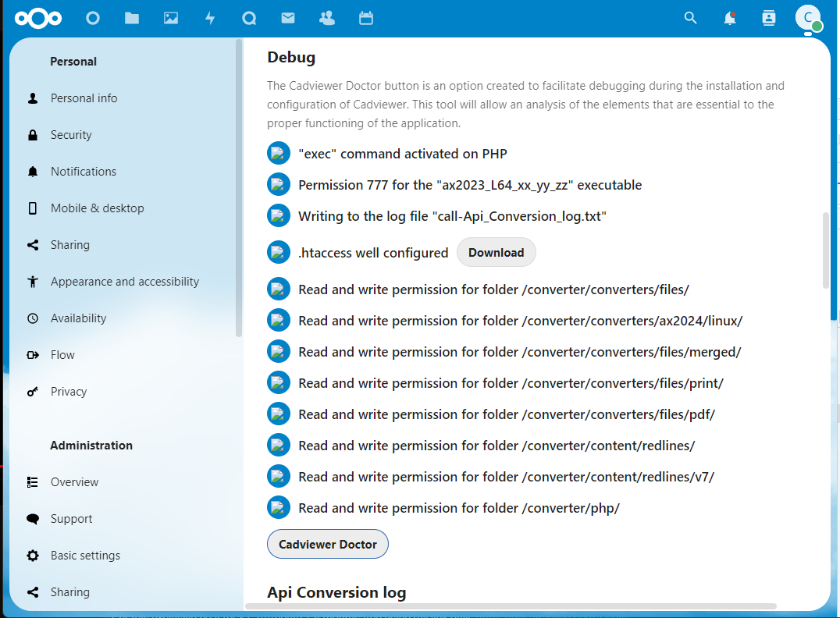This screenshot has height=618, width=840.
Task: Open the notifications bell icon
Action: (729, 18)
